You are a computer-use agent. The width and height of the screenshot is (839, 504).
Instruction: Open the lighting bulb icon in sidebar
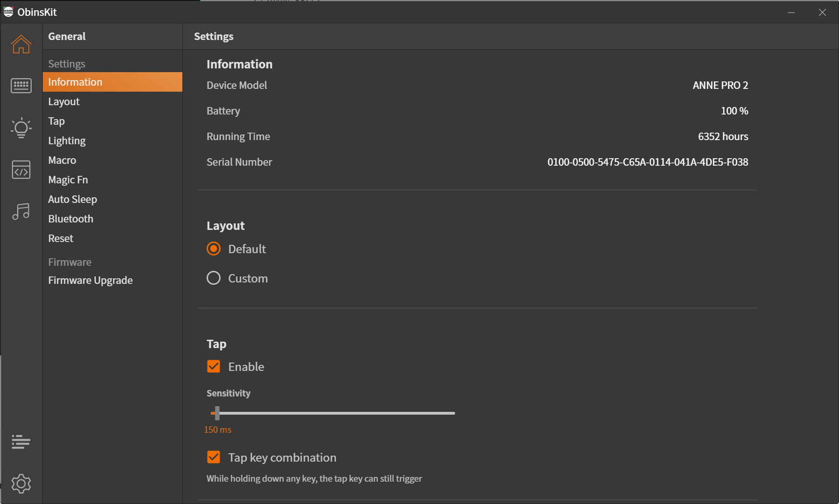coord(21,128)
